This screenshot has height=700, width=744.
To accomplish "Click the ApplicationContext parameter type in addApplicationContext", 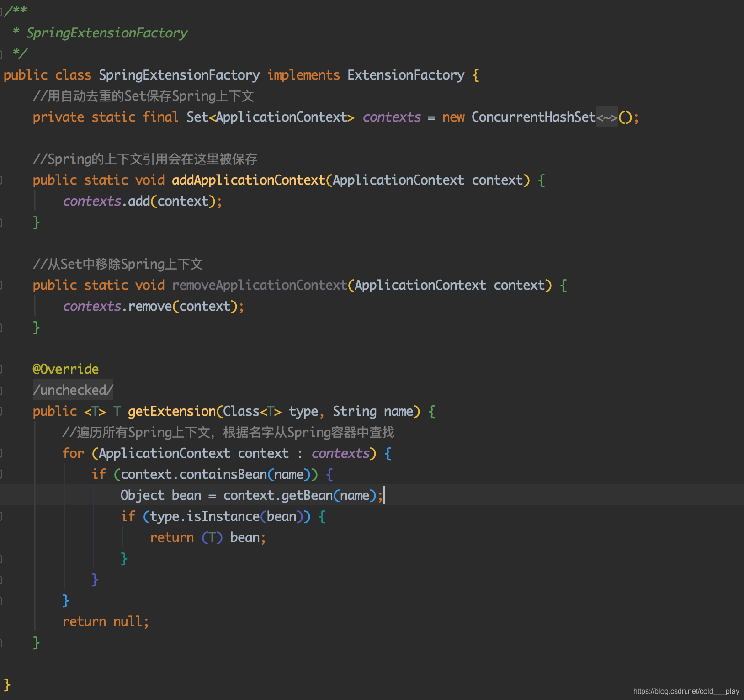I will [x=399, y=180].
